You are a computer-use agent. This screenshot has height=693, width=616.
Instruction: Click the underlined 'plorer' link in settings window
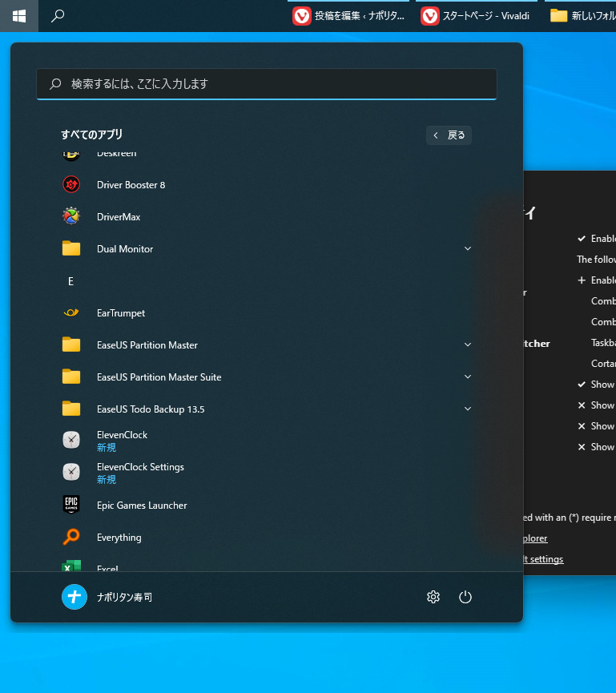(x=535, y=538)
